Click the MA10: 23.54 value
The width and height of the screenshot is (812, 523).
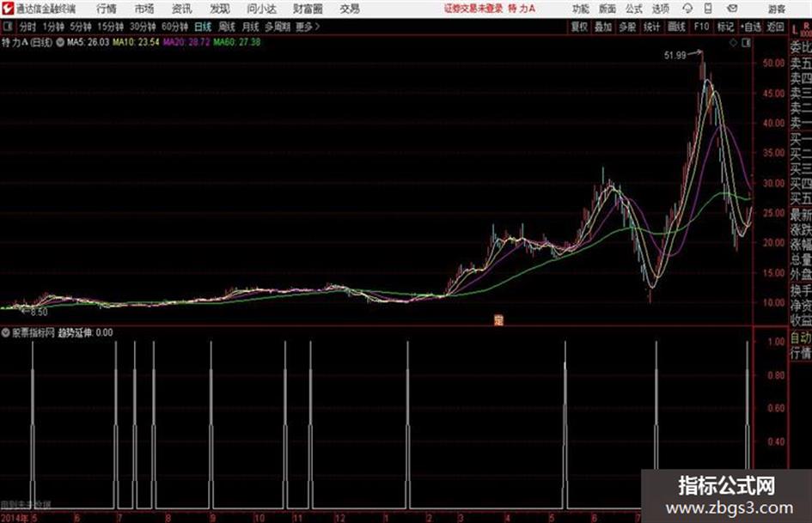[136, 42]
